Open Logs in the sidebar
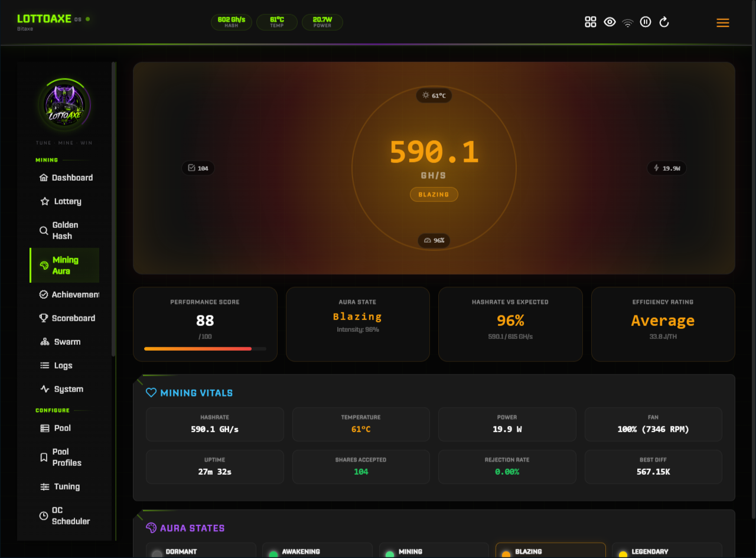The width and height of the screenshot is (756, 558). 64,366
